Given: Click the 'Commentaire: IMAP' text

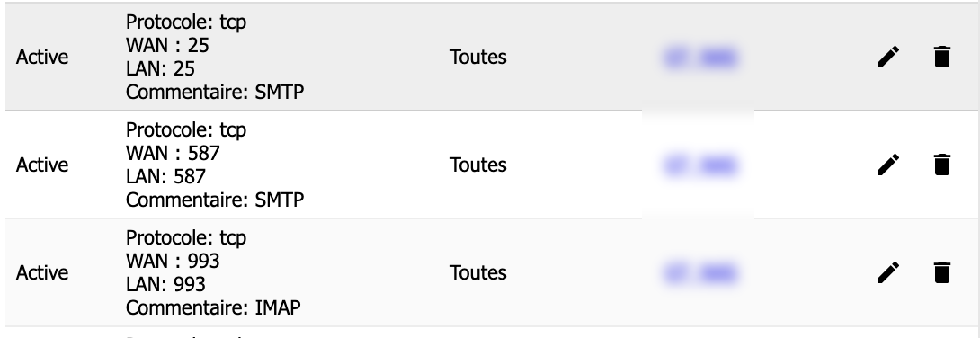Looking at the screenshot, I should coord(213,307).
